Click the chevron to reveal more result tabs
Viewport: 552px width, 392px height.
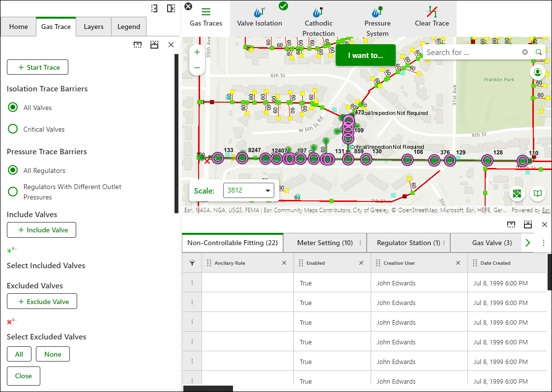(x=527, y=242)
